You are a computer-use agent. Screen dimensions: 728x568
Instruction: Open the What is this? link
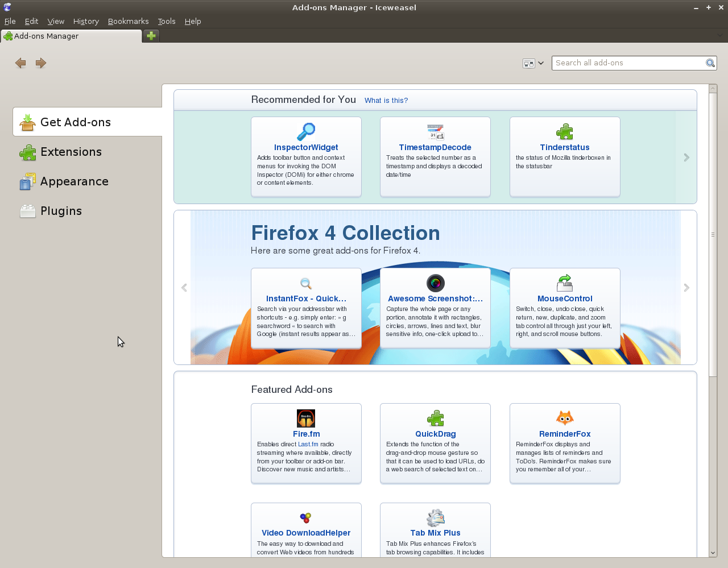386,100
